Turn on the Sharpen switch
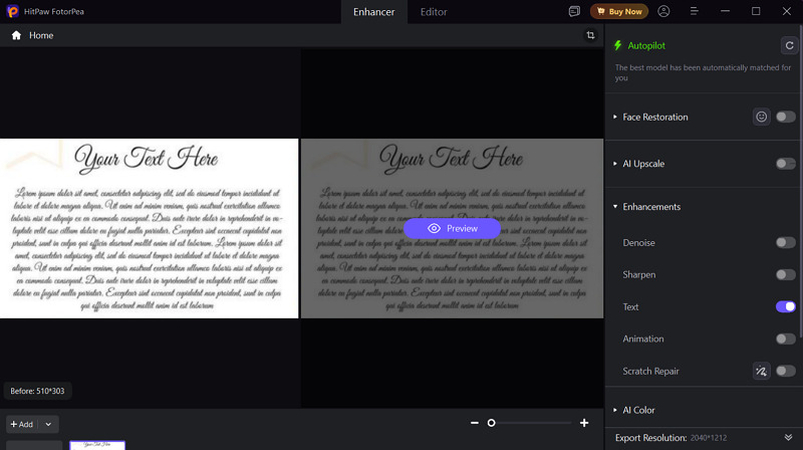This screenshot has width=803, height=450. coord(785,275)
